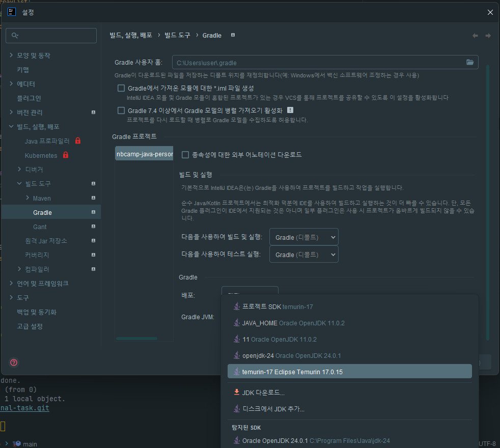This screenshot has width=500, height=448.
Task: Open the 고급 설정 page
Action: click(x=30, y=326)
